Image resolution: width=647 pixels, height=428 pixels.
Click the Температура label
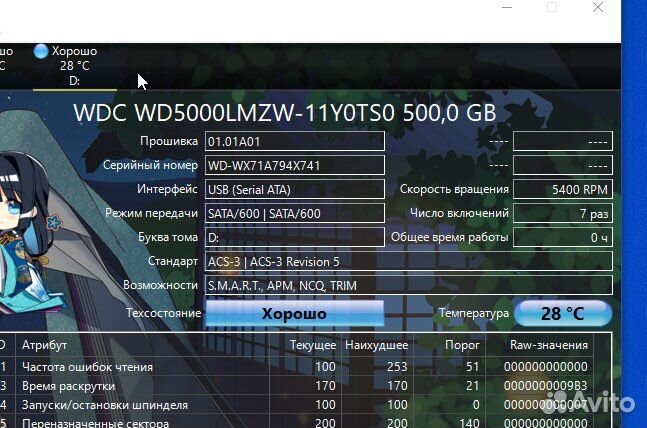tap(474, 313)
